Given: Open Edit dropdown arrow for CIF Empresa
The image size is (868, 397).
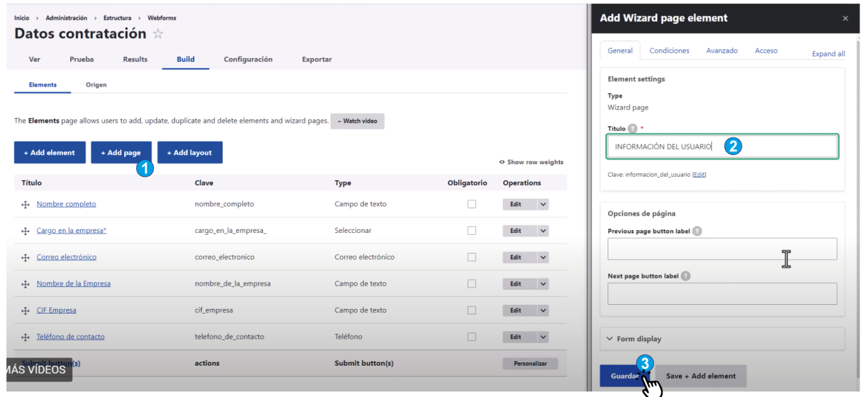Looking at the screenshot, I should [542, 310].
